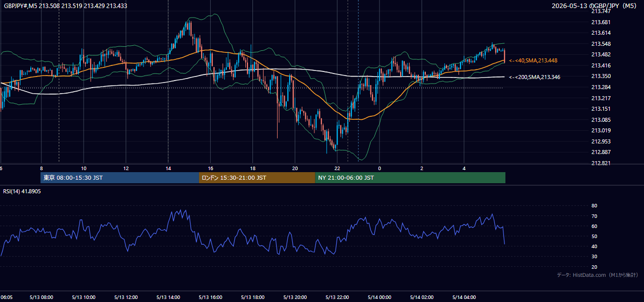This screenshot has height=302, width=644.
Task: Click the GBPJPY#,M5 symbol header text
Action: pyautogui.click(x=66, y=6)
